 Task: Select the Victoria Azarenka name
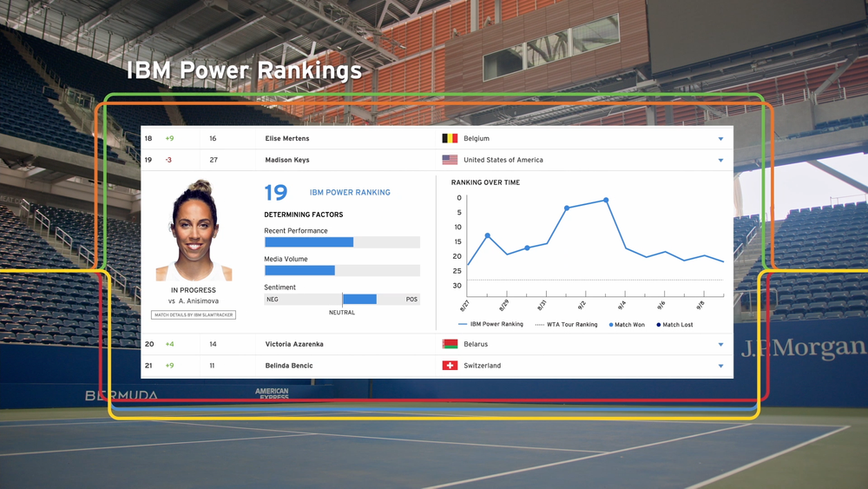coord(294,344)
